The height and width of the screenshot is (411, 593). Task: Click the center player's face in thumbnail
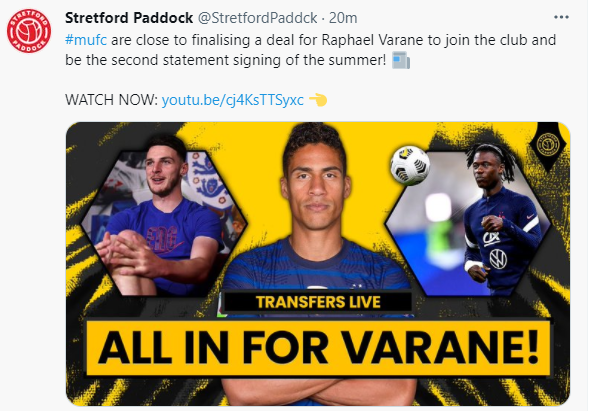pos(316,185)
